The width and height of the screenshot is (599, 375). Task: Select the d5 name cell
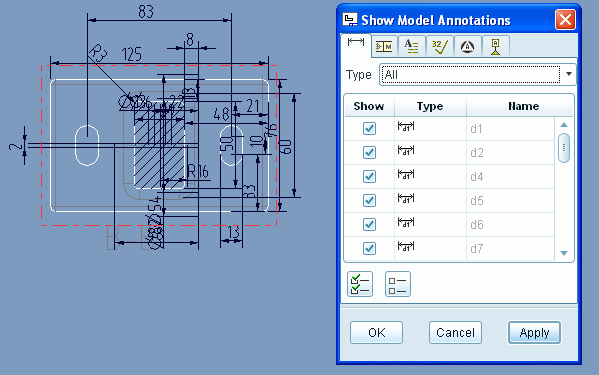point(510,200)
